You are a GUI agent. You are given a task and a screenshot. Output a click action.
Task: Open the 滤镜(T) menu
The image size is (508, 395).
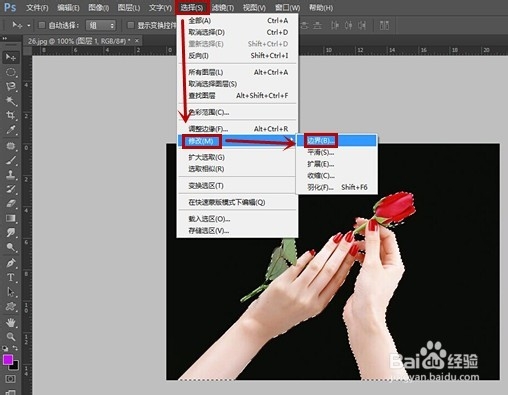(x=223, y=7)
